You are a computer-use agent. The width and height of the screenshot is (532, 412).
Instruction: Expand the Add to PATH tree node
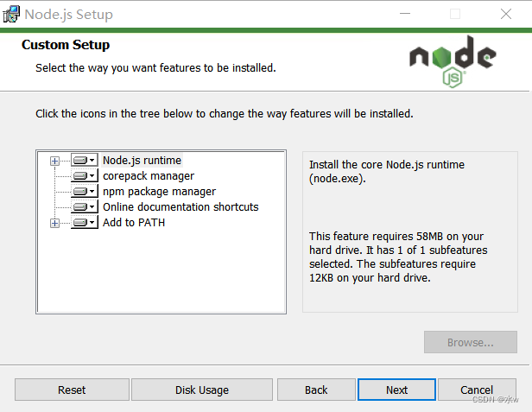click(x=54, y=223)
